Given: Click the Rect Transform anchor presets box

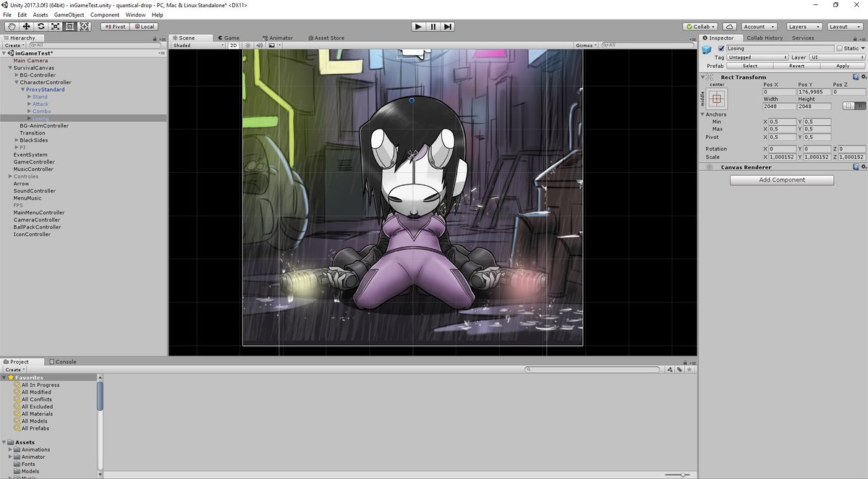Looking at the screenshot, I should (x=717, y=98).
